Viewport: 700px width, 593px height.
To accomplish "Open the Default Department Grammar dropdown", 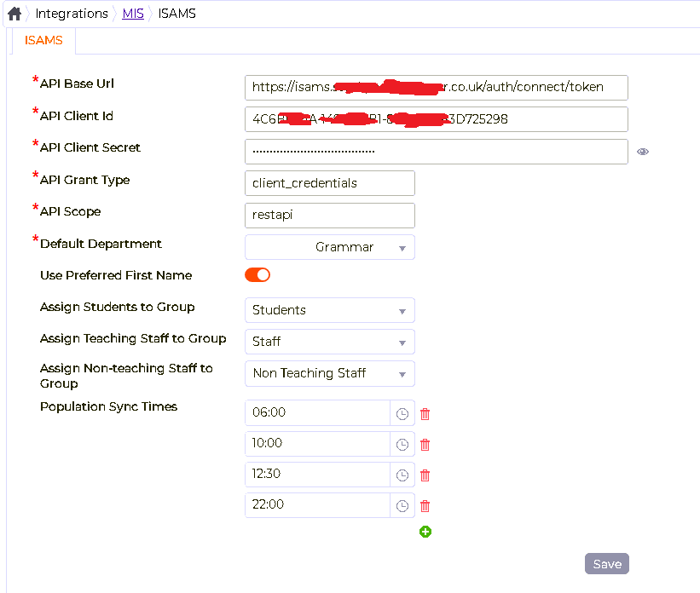I will pyautogui.click(x=330, y=247).
